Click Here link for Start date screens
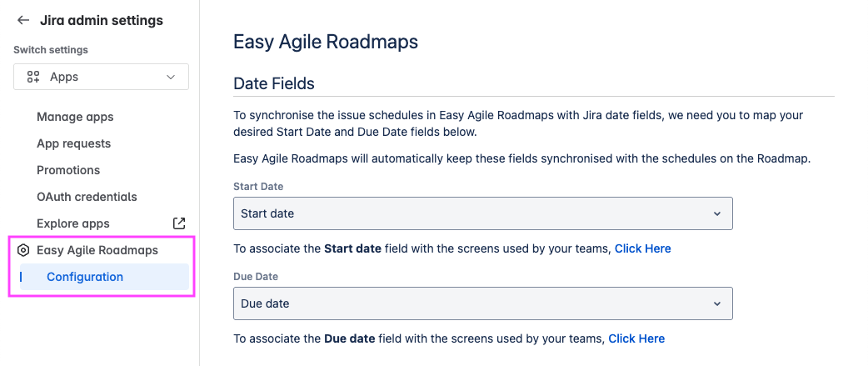This screenshot has height=366, width=868. pyautogui.click(x=642, y=248)
